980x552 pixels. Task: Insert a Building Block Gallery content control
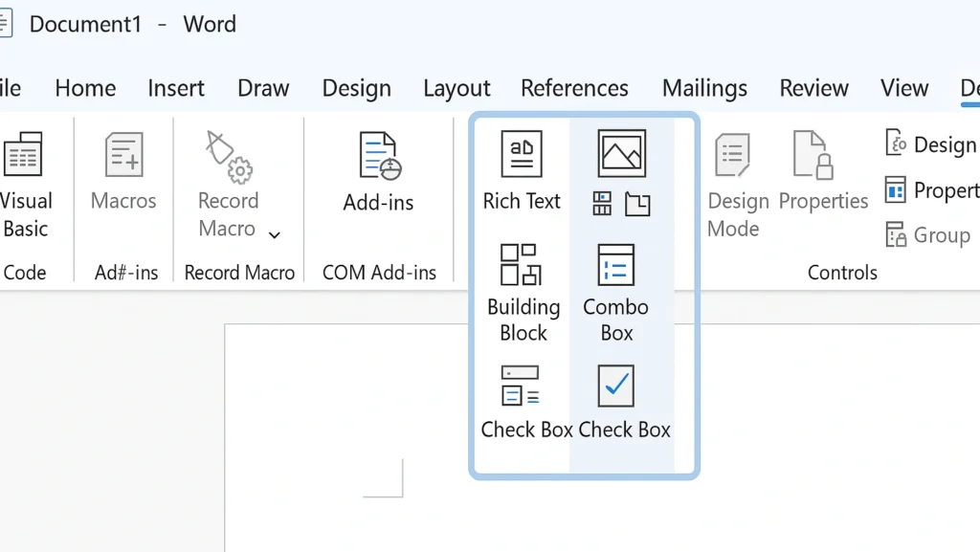pos(523,263)
